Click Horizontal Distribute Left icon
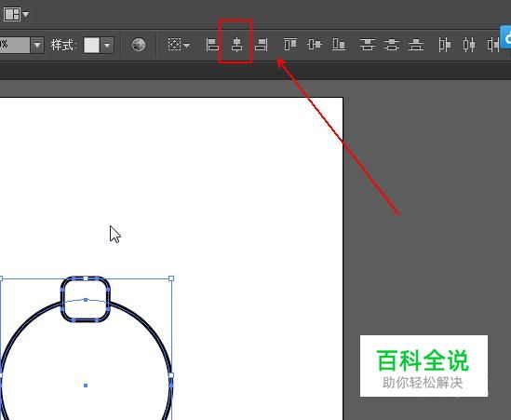The height and width of the screenshot is (420, 511). point(445,45)
